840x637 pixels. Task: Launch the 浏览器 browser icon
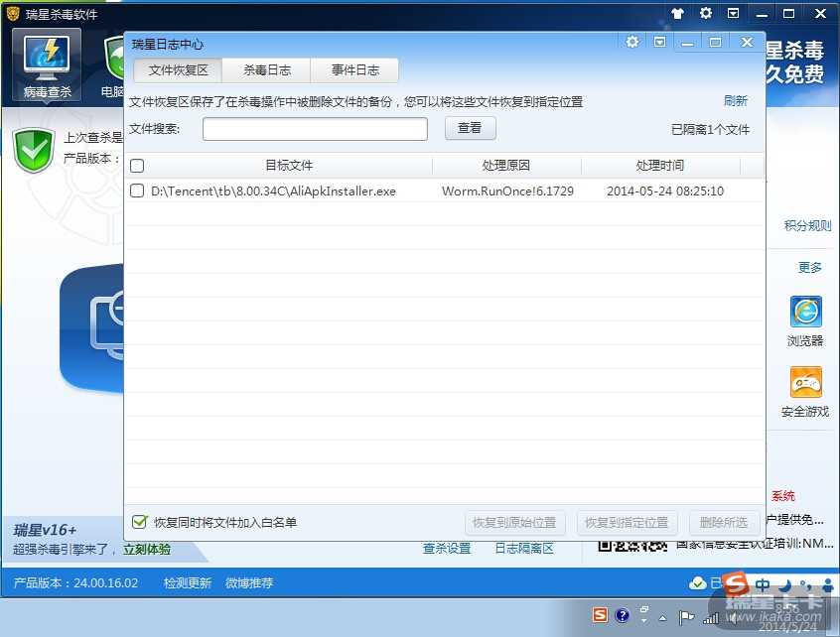[805, 312]
